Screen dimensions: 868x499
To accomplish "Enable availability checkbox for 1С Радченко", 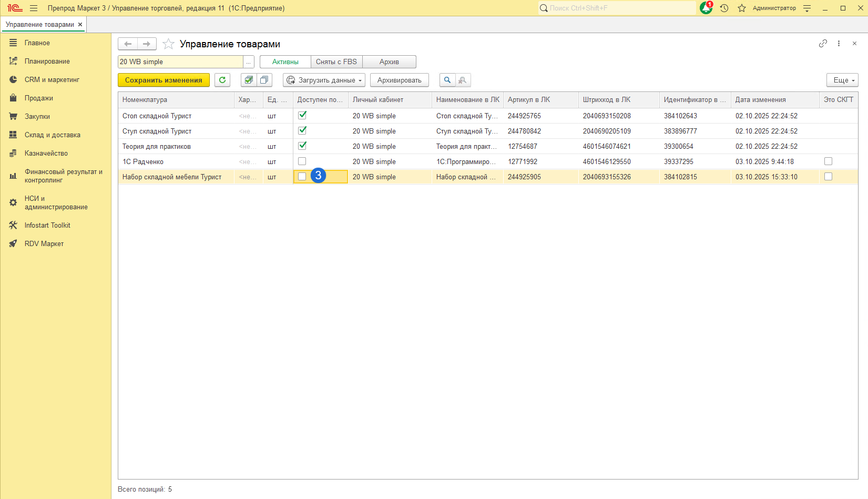I will 302,161.
